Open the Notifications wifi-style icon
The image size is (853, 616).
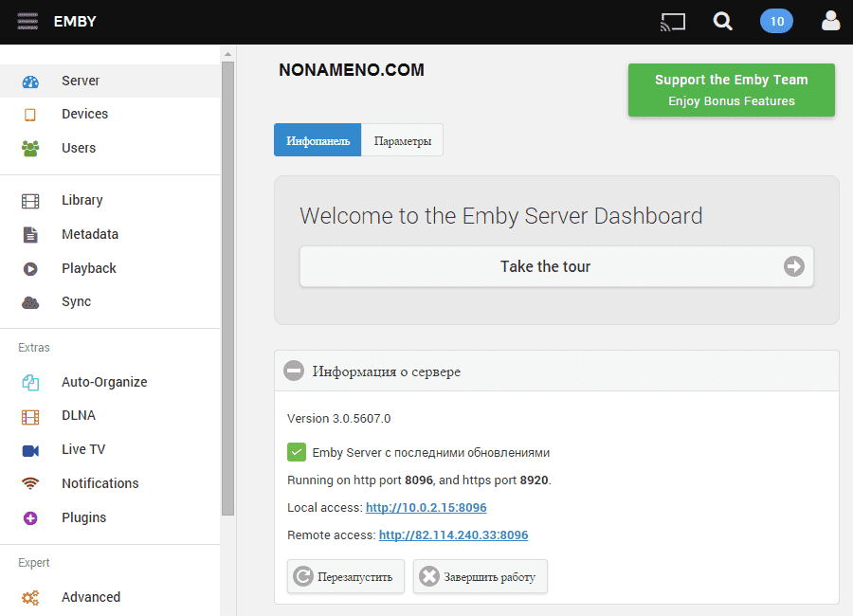point(30,484)
